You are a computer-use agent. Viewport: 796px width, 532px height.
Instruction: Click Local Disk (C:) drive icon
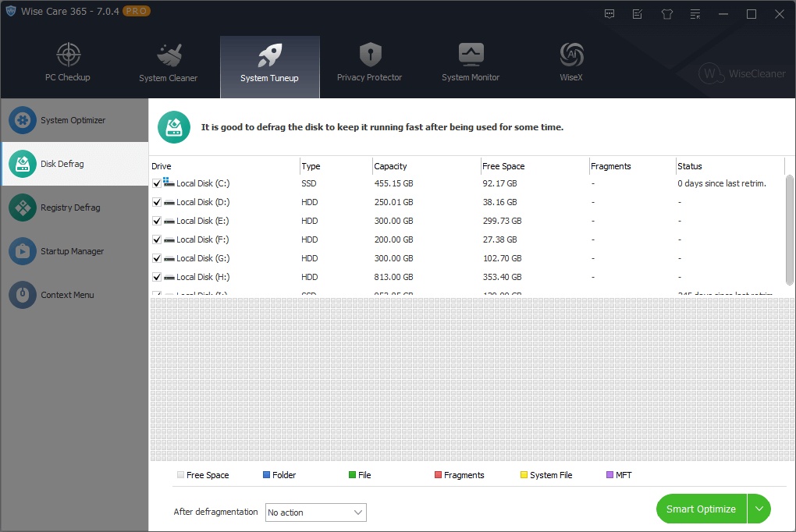point(169,183)
